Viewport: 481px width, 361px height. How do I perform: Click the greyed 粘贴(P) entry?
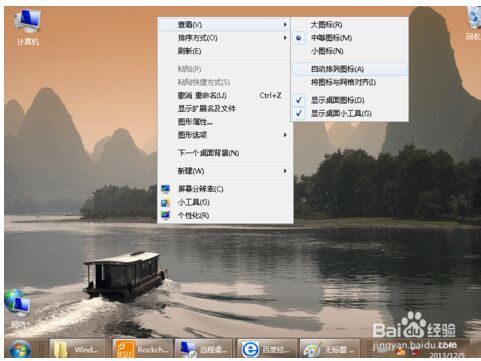point(225,69)
